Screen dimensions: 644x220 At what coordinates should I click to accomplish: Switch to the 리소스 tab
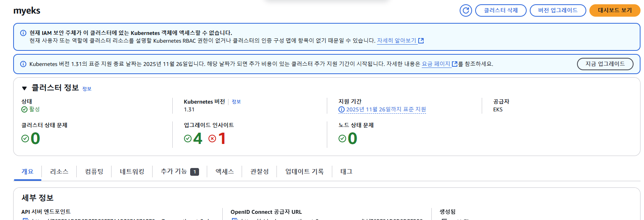point(59,171)
